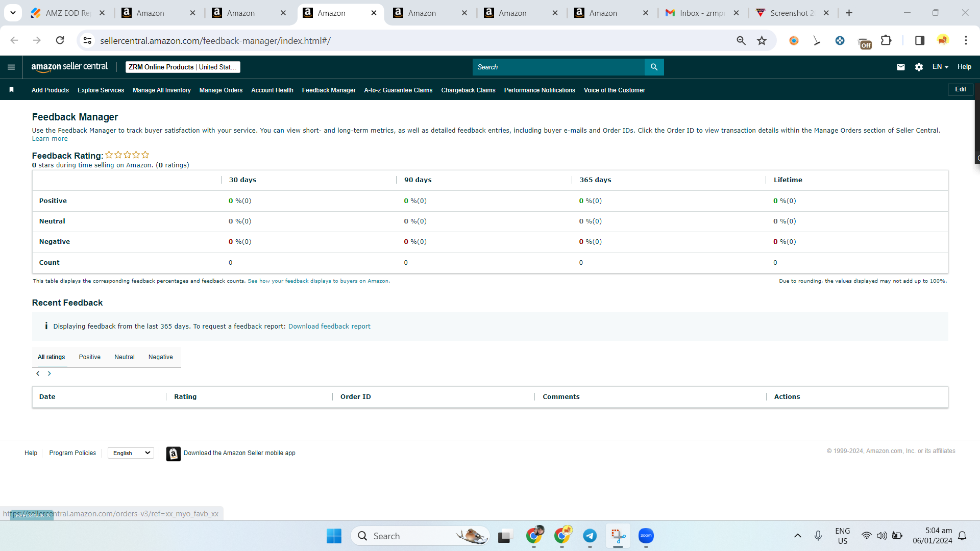Click the Chrome zoom magnifier icon

tap(741, 40)
